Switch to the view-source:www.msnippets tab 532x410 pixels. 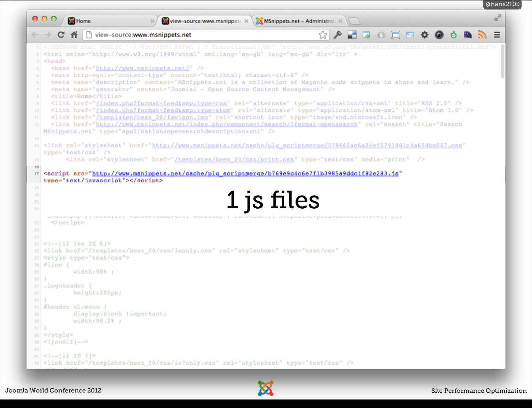(x=204, y=21)
